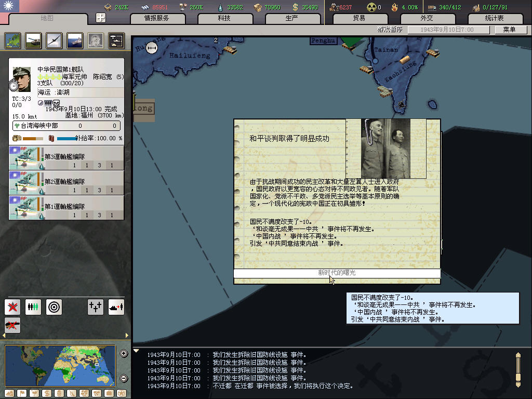The image size is (532, 399).
Task: Click the date display 1943年9月10日7:00
Action: tap(448, 30)
